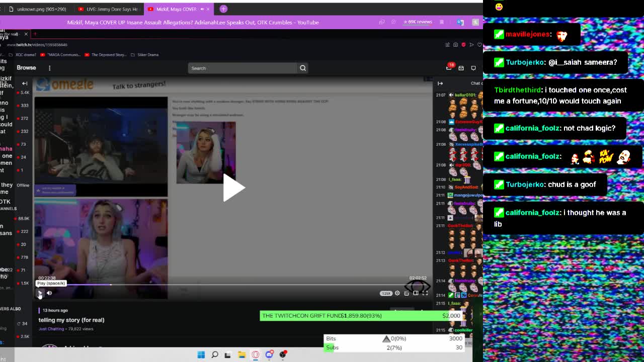The width and height of the screenshot is (644, 362).
Task: Open the Browse page on Twitch
Action: pyautogui.click(x=26, y=68)
